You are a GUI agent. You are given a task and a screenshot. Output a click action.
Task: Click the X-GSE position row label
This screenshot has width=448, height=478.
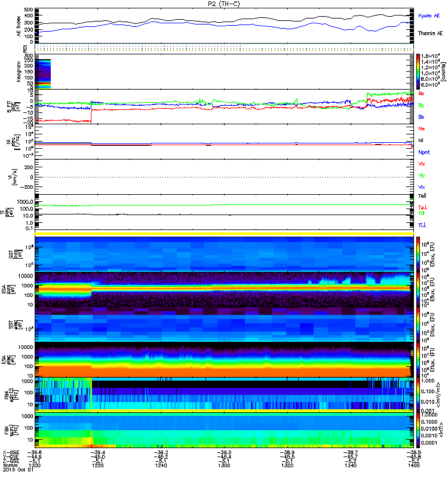(11, 453)
